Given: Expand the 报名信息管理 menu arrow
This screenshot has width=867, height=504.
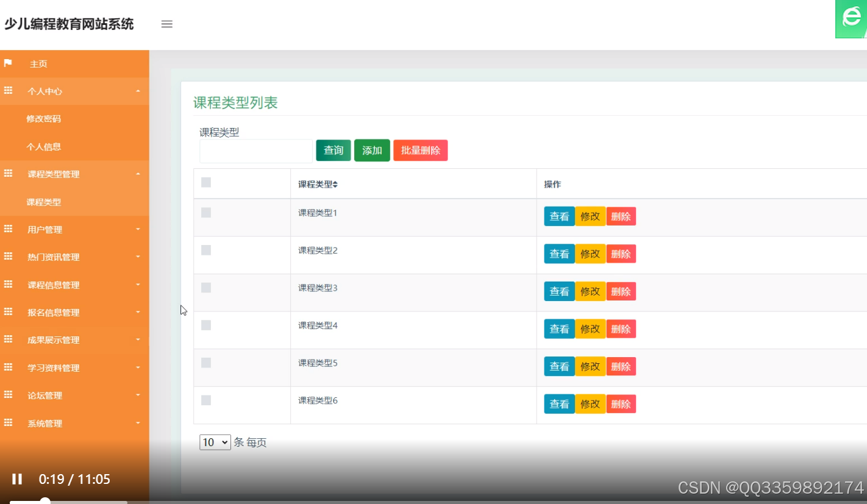Looking at the screenshot, I should tap(138, 312).
